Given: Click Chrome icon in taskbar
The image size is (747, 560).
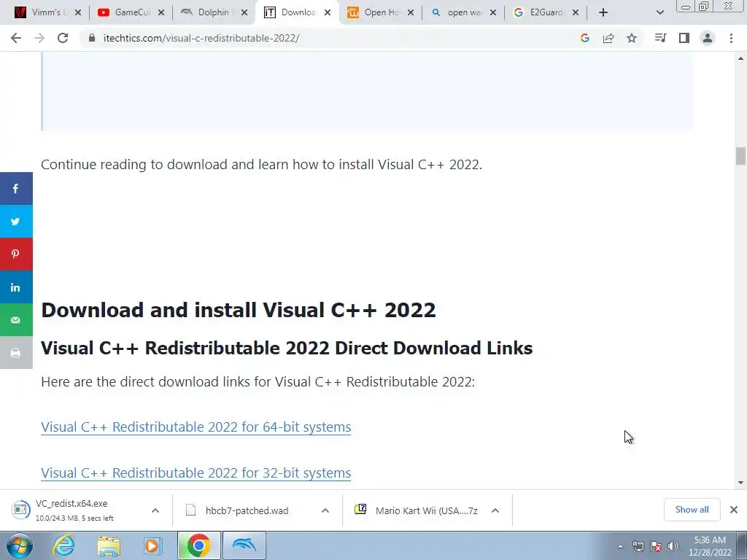Looking at the screenshot, I should coord(198,545).
